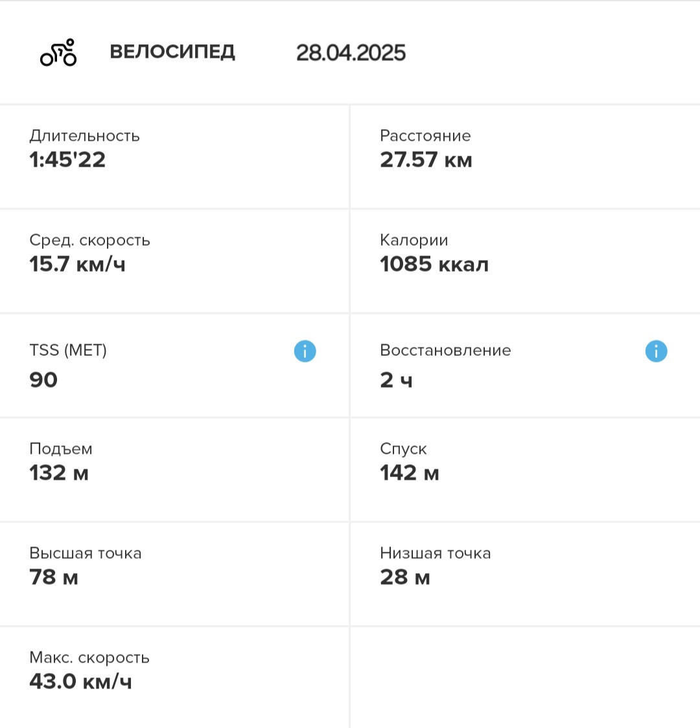
Task: Open the TSS (MET) info icon
Action: point(305,351)
